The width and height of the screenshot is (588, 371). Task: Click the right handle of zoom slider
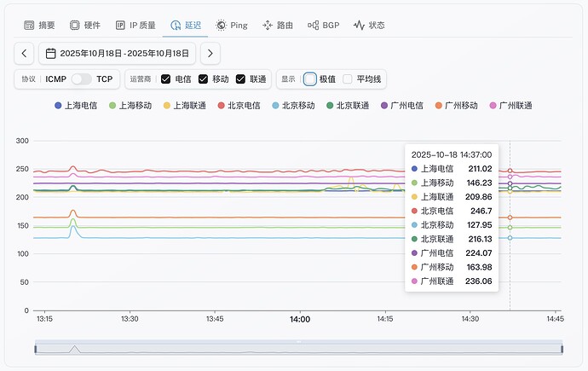click(562, 349)
